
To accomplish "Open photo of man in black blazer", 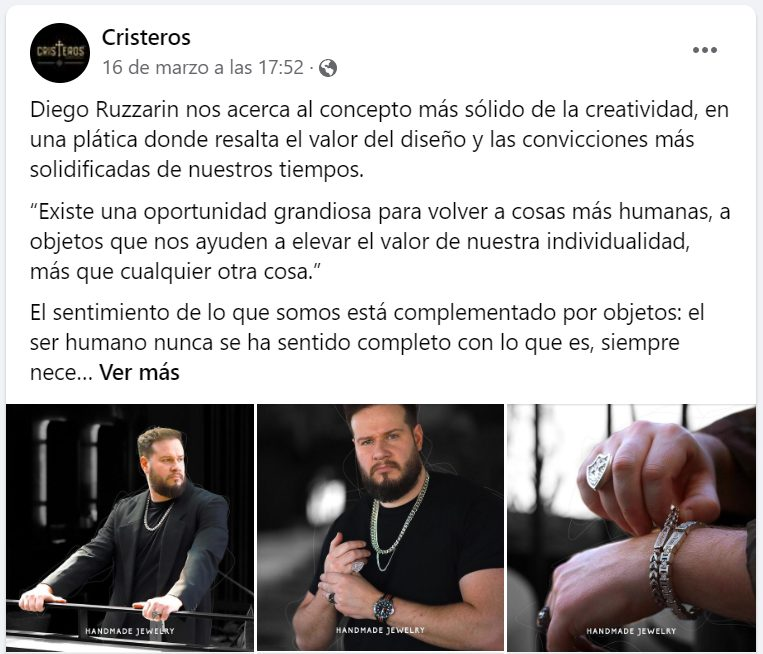I will (x=130, y=527).
